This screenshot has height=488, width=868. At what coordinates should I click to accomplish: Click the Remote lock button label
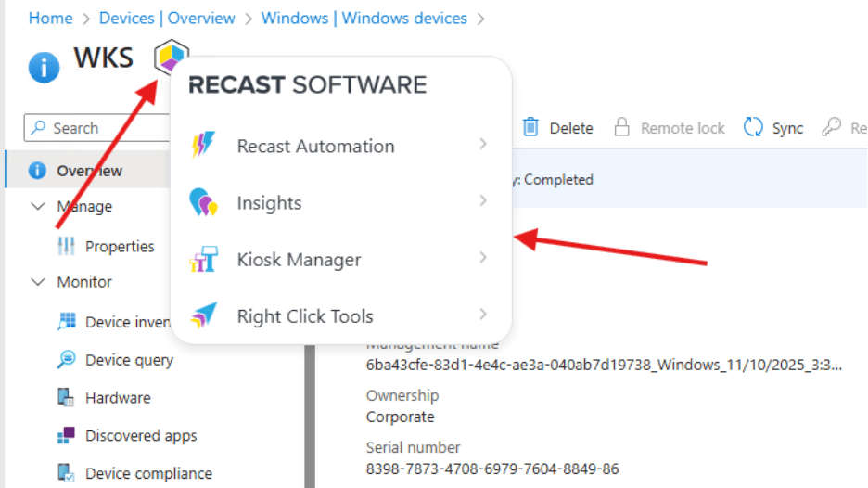click(x=683, y=128)
